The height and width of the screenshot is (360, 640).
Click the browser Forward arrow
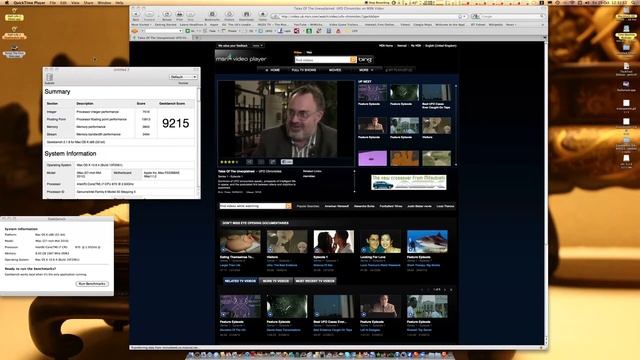[x=149, y=15]
